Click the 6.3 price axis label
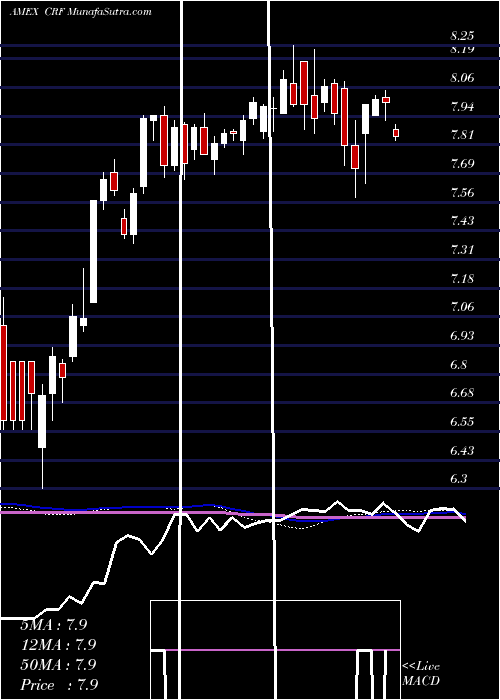 [x=458, y=479]
